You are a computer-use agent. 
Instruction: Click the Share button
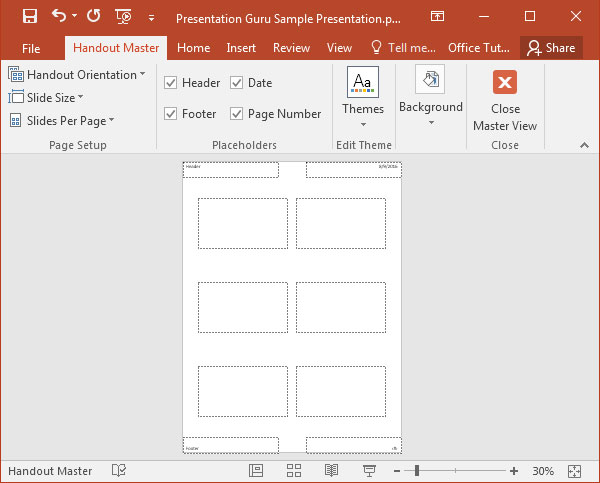click(x=551, y=48)
